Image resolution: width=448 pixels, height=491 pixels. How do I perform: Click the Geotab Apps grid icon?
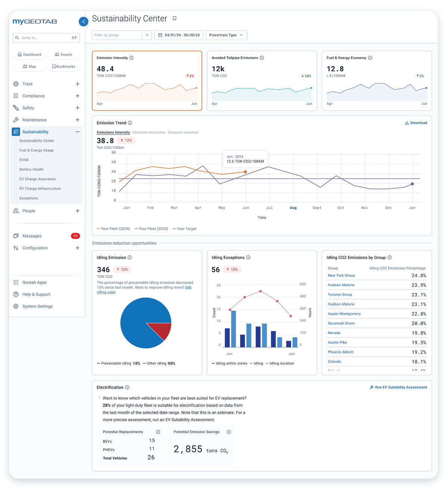coord(16,282)
